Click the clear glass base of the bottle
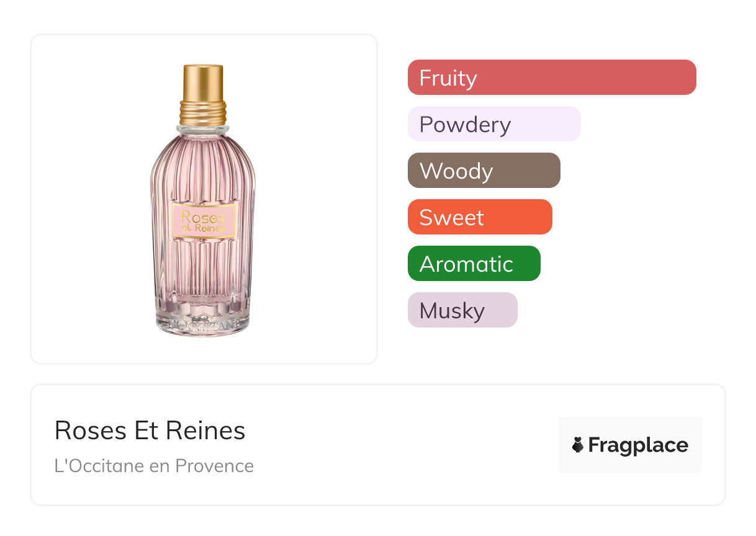 coord(203,307)
